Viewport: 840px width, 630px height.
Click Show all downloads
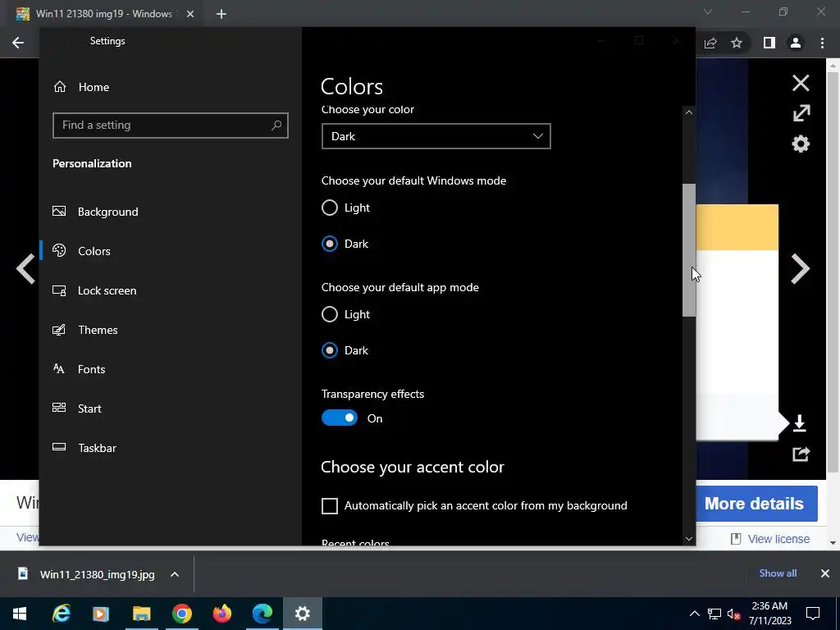778,573
